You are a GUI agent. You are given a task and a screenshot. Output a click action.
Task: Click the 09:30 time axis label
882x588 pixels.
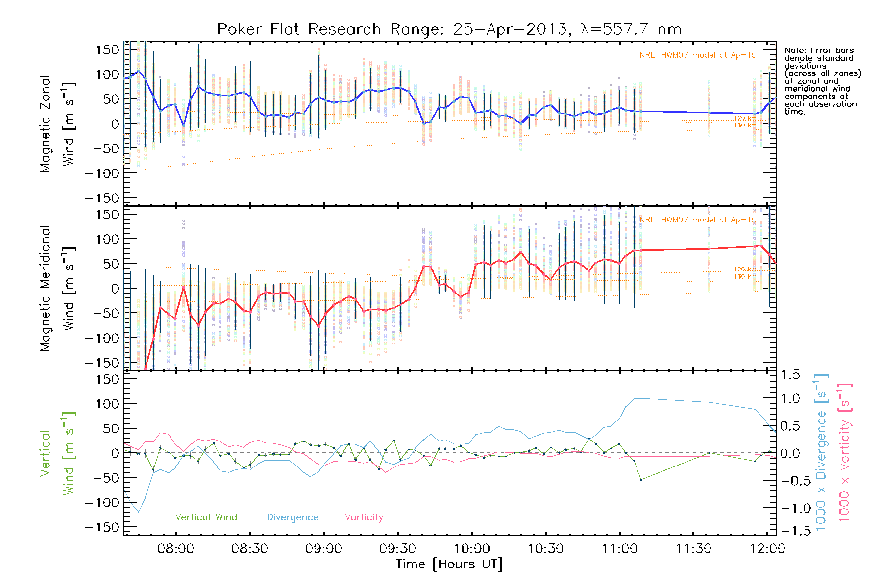[x=397, y=548]
